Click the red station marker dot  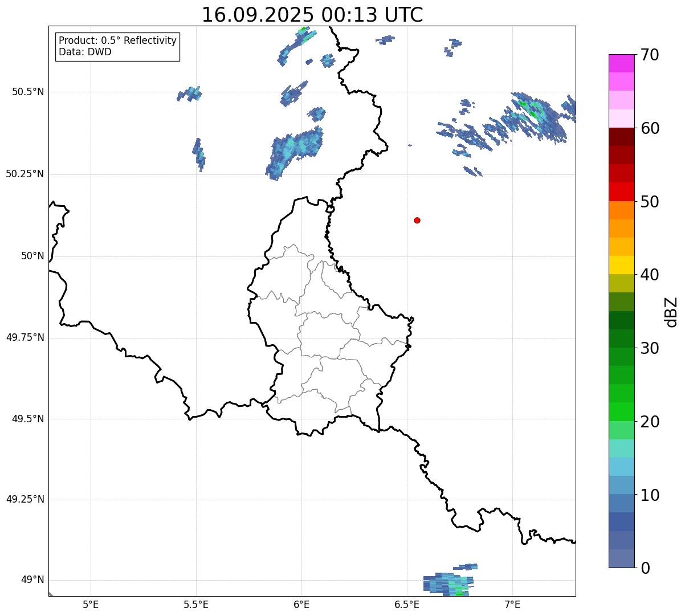tap(417, 220)
